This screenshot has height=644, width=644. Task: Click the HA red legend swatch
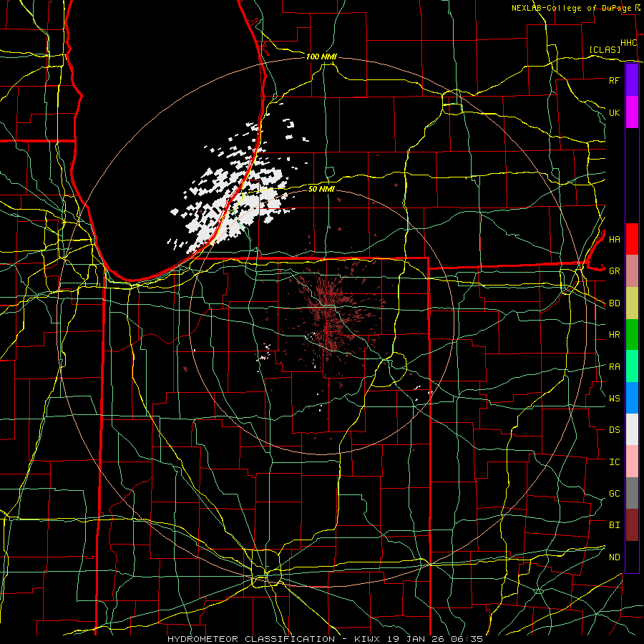tap(632, 239)
